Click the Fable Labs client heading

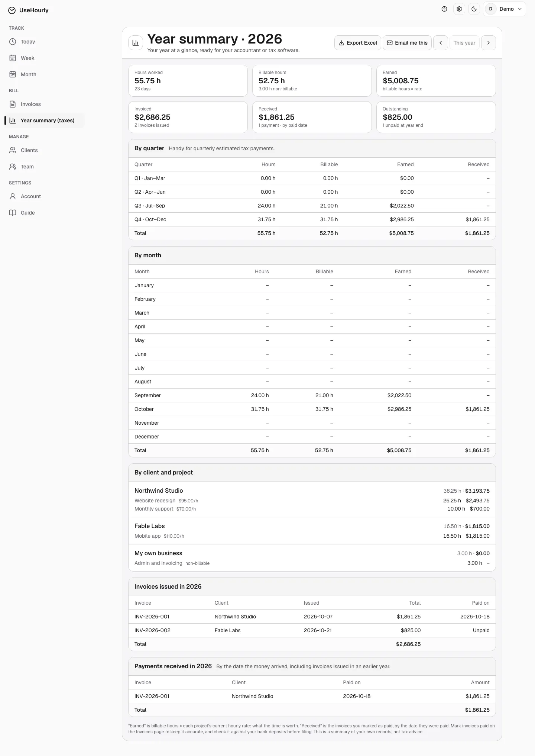pyautogui.click(x=149, y=526)
